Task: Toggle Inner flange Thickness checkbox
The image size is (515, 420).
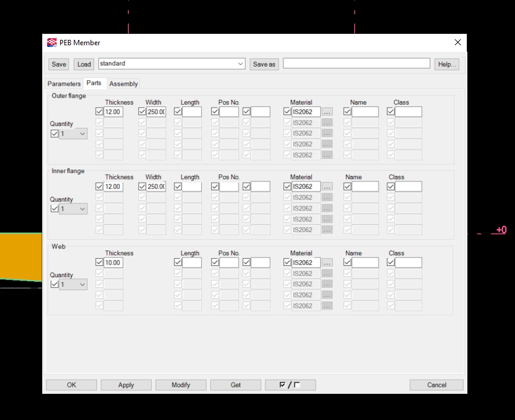Action: (99, 186)
